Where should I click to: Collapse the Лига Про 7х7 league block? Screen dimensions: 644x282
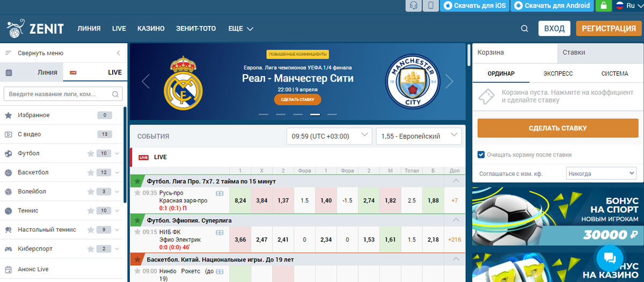tap(456, 181)
